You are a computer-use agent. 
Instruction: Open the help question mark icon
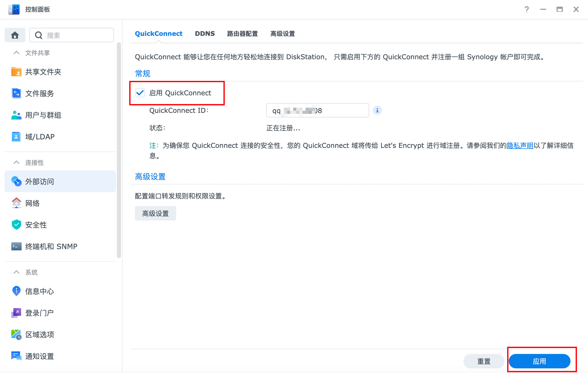pos(526,10)
